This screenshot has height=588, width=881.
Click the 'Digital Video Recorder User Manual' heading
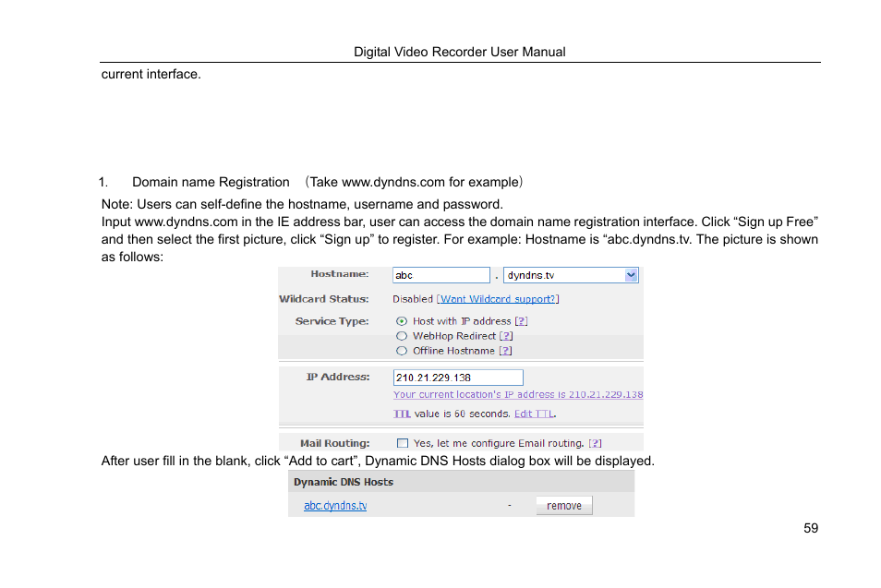coord(460,52)
